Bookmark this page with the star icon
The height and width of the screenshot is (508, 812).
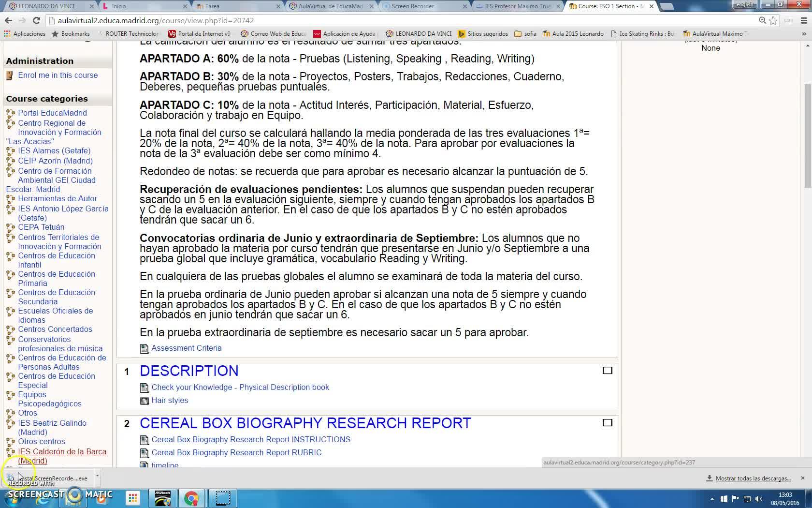[773, 20]
